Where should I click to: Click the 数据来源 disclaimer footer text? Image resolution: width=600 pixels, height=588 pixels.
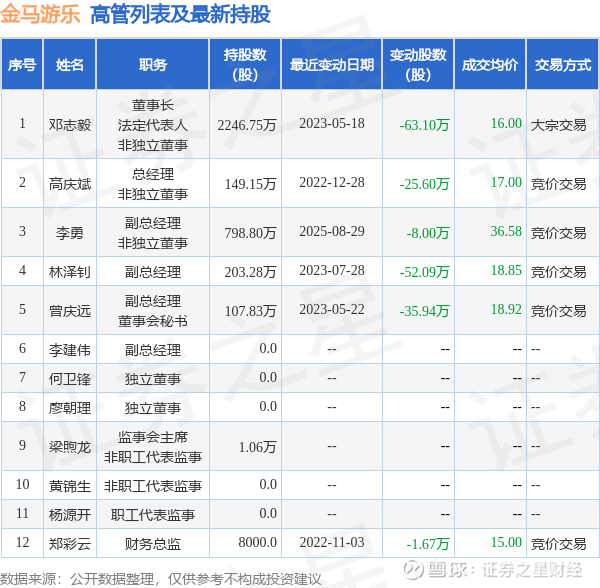coord(161,579)
